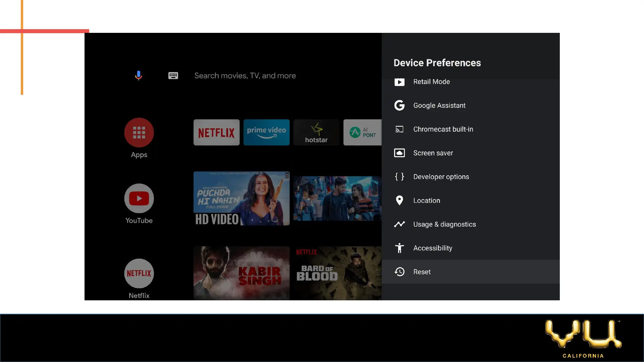
Task: Play the Kabir Singh thumbnail
Action: pyautogui.click(x=241, y=273)
